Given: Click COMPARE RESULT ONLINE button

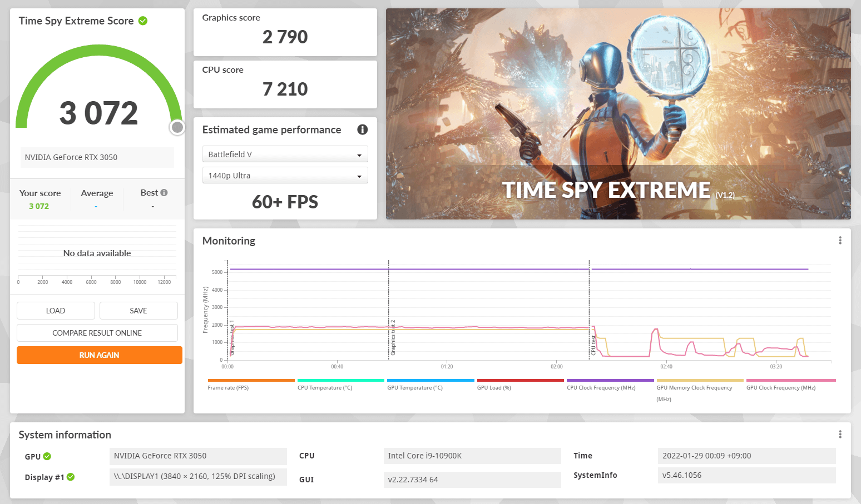Looking at the screenshot, I should coord(97,333).
